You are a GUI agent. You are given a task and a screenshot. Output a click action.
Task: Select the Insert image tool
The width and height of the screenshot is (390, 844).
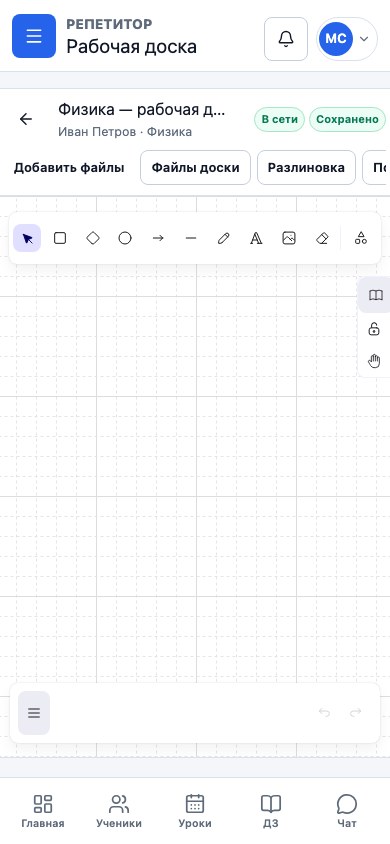coord(289,238)
